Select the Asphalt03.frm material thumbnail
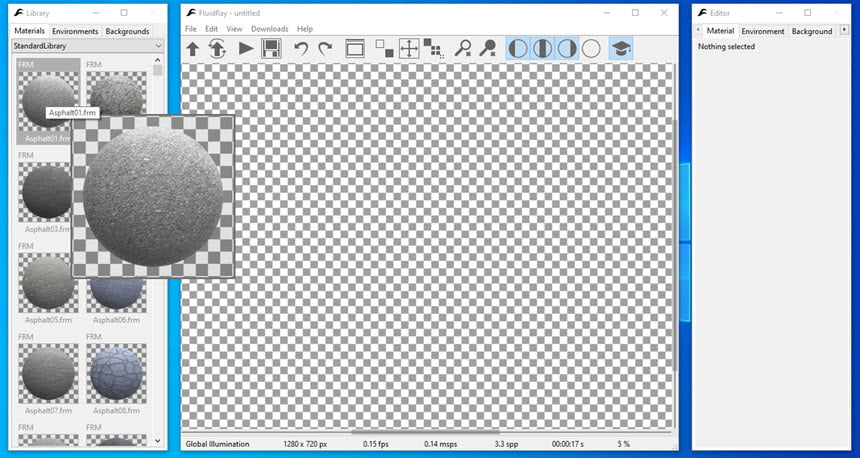860x458 pixels. pos(45,192)
